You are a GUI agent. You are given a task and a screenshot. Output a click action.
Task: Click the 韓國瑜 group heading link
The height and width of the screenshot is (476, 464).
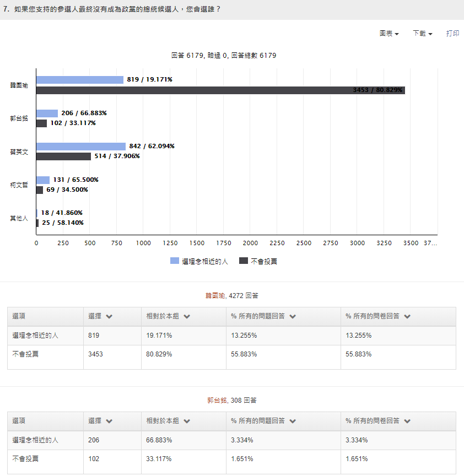[x=215, y=296]
